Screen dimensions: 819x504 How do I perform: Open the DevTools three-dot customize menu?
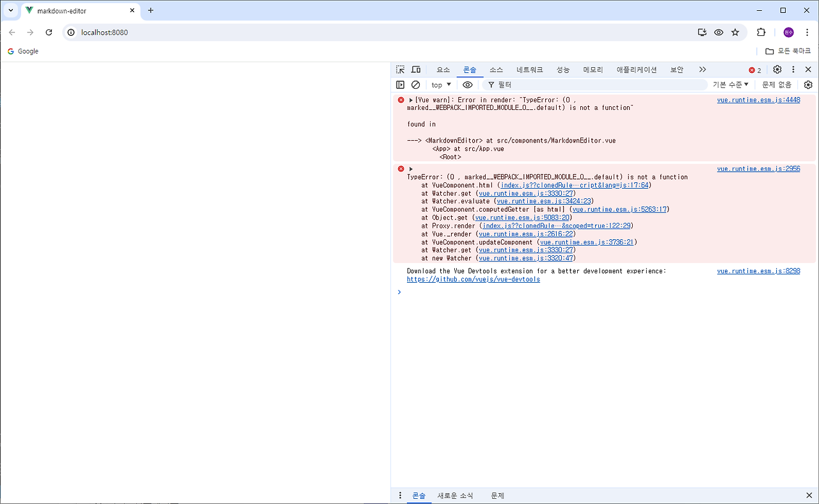(793, 70)
